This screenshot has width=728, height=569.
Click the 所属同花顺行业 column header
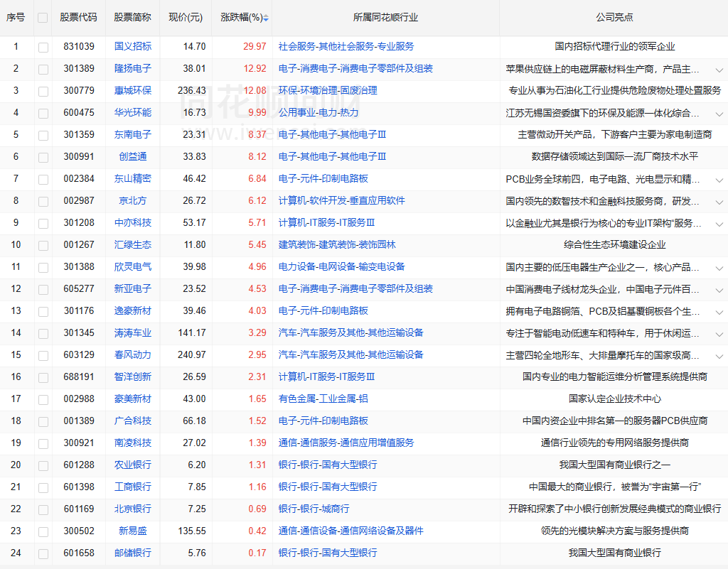385,18
